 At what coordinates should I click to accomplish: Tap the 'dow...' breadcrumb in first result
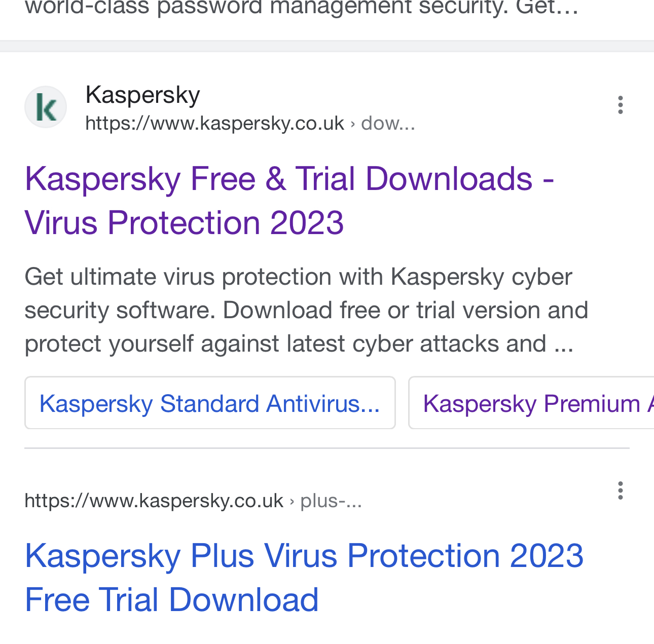tap(388, 123)
